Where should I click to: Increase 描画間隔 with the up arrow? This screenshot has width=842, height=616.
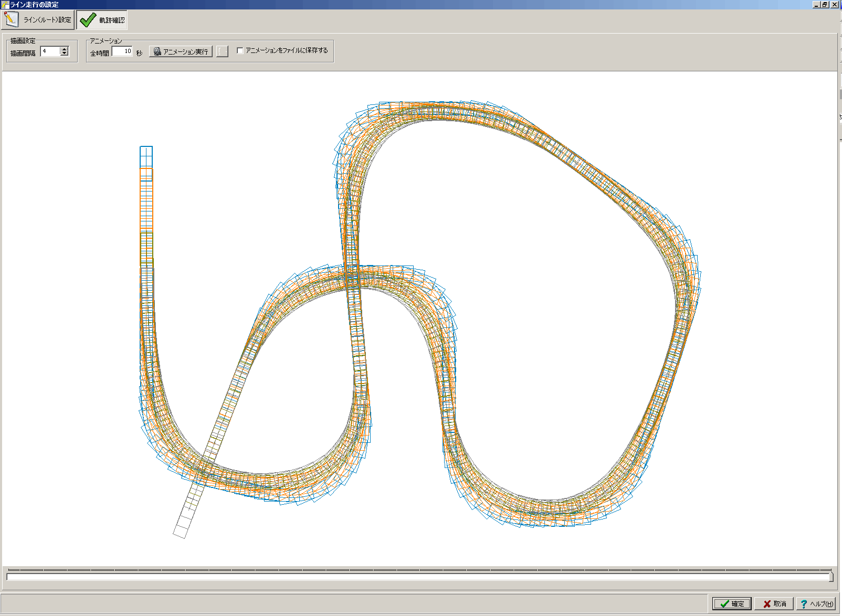coord(65,49)
